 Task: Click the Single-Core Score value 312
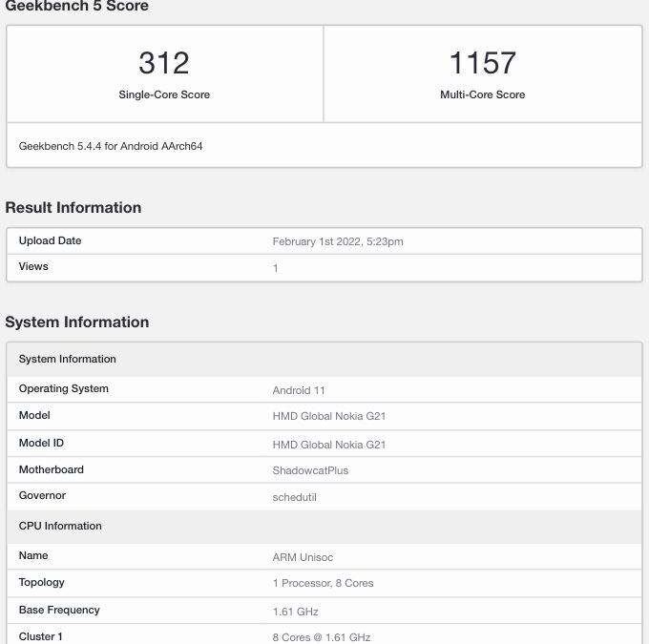tap(164, 63)
